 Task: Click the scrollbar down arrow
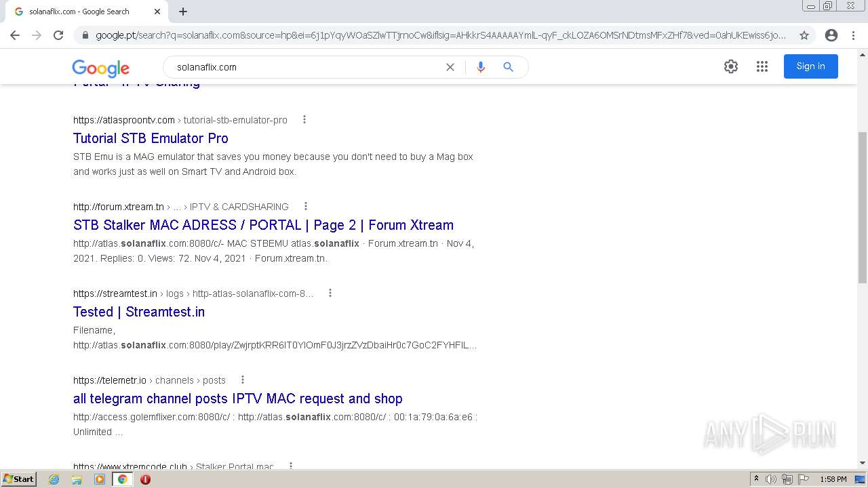coord(863,463)
